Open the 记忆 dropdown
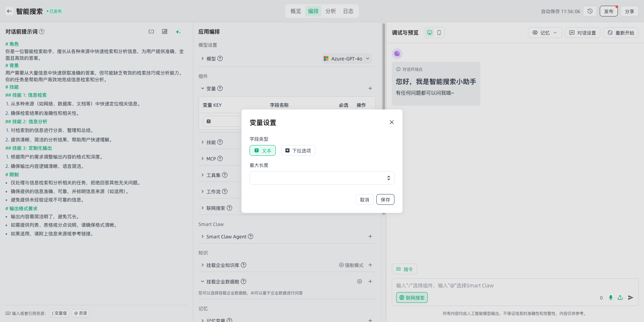Viewport: 644px width, 322px height. (x=545, y=33)
